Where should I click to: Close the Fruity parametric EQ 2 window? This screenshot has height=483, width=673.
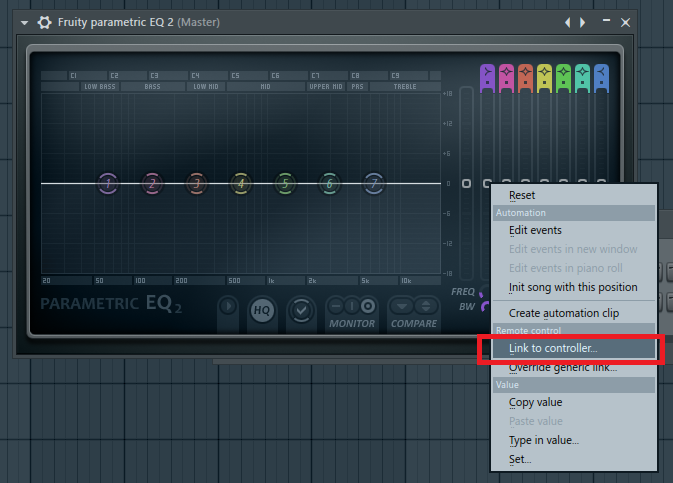click(625, 22)
